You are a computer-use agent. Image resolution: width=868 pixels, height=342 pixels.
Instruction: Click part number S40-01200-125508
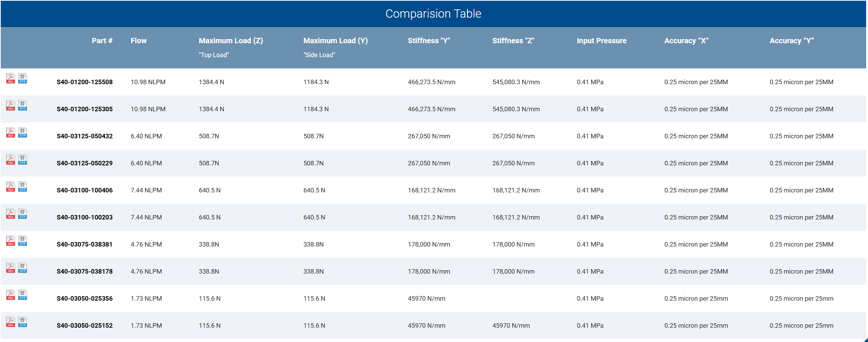[x=85, y=82]
